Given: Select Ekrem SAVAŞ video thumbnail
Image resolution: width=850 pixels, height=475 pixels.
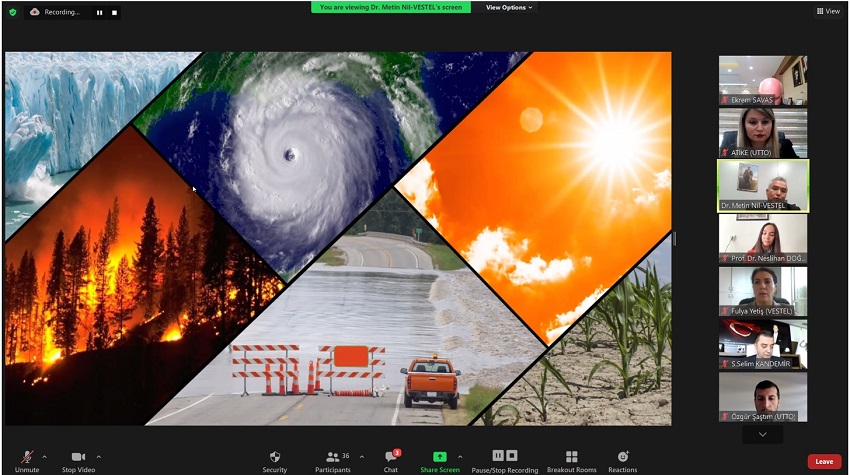Looking at the screenshot, I should 762,80.
